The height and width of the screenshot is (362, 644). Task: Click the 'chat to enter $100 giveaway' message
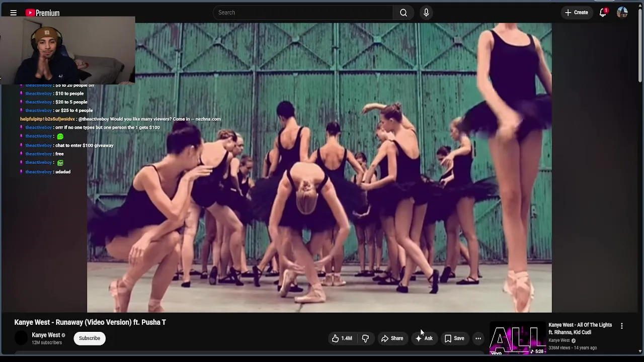coord(84,145)
